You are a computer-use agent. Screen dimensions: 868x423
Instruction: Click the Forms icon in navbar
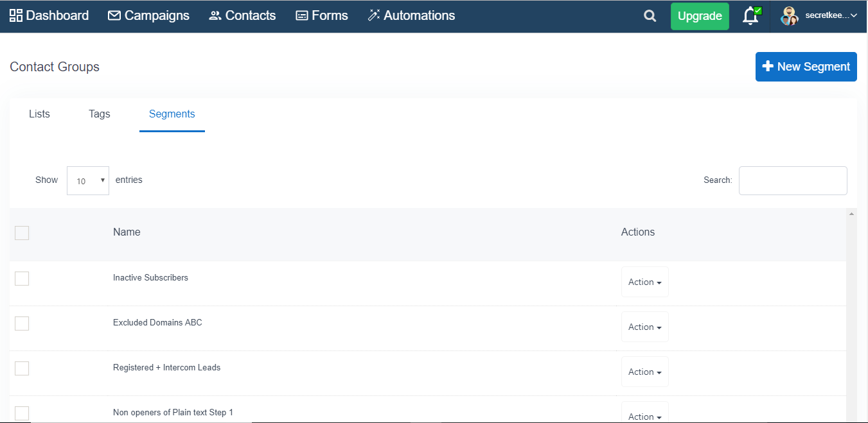coord(302,15)
